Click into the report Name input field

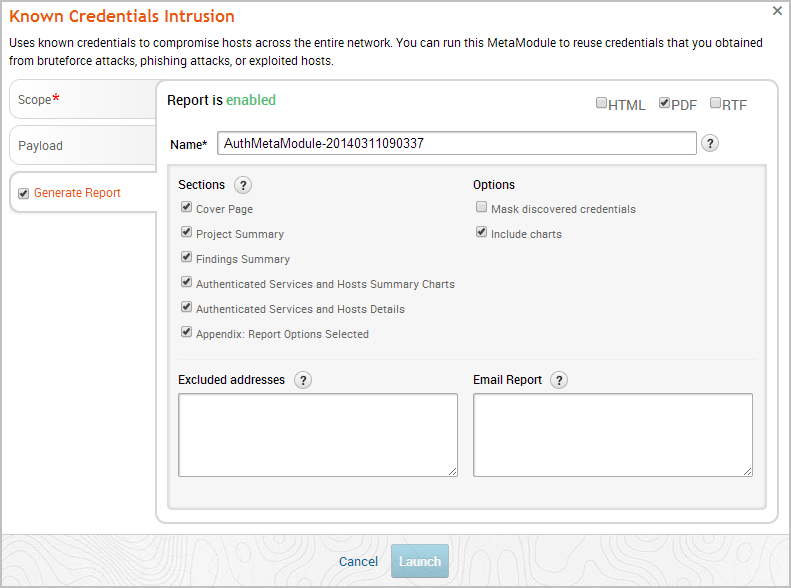457,143
